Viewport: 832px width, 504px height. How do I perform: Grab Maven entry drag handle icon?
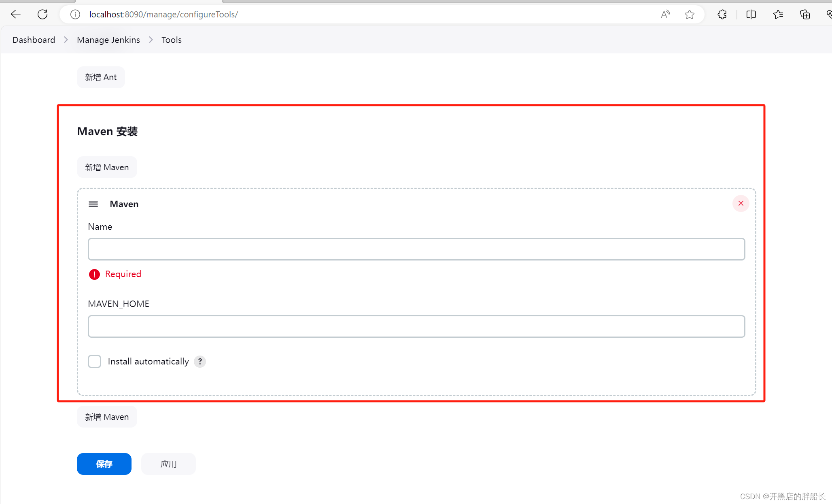(x=93, y=204)
